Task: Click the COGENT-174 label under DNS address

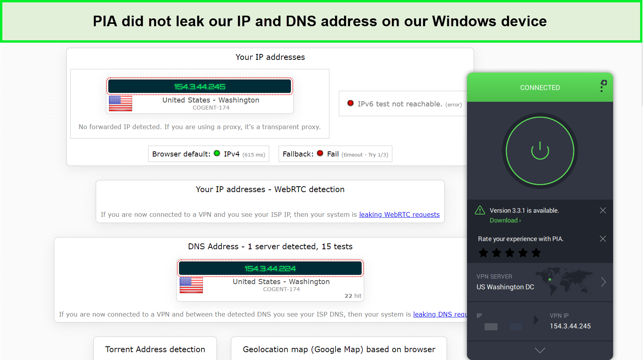Action: (x=281, y=289)
